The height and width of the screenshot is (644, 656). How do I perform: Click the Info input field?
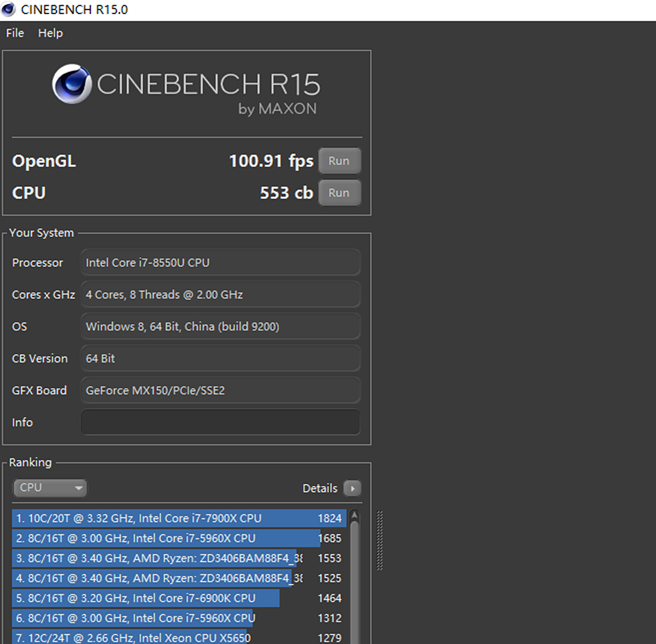point(220,422)
